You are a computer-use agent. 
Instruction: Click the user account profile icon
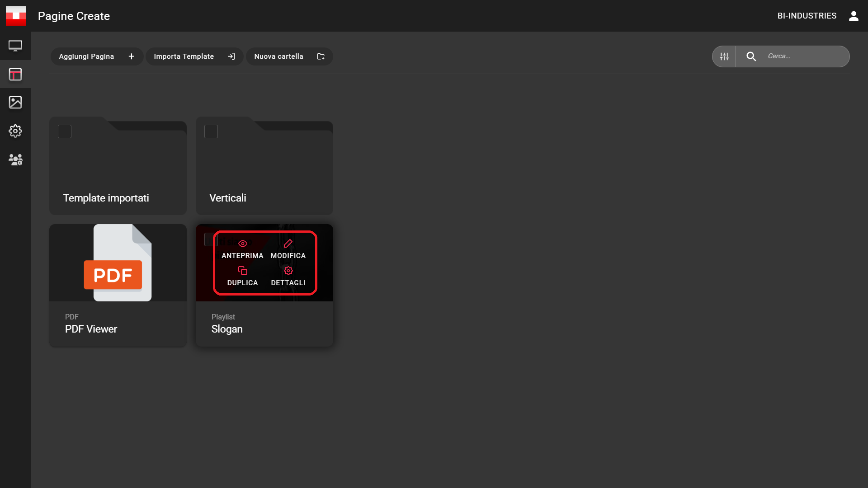[853, 16]
